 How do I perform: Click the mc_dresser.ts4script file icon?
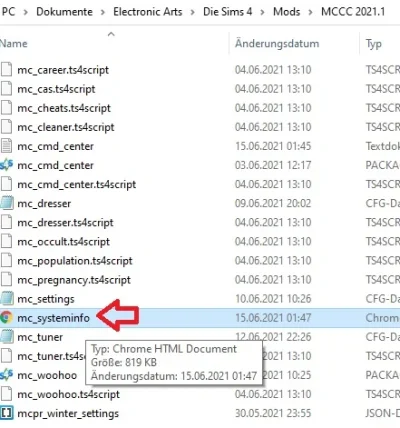[6, 222]
